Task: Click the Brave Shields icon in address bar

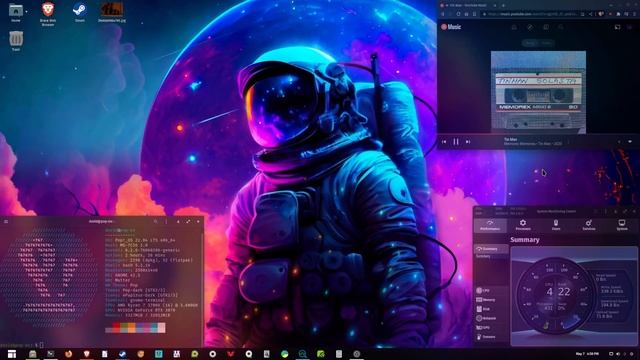Action: pyautogui.click(x=601, y=14)
